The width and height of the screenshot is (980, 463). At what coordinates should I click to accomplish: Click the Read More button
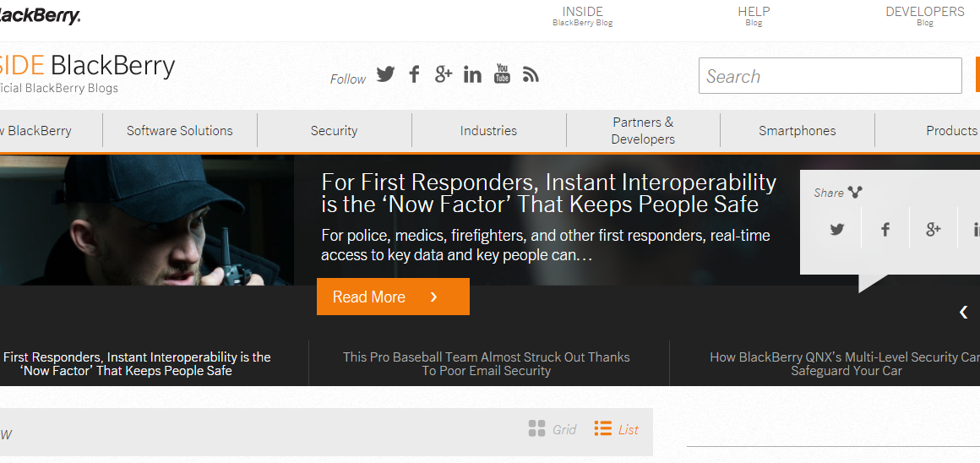[393, 297]
